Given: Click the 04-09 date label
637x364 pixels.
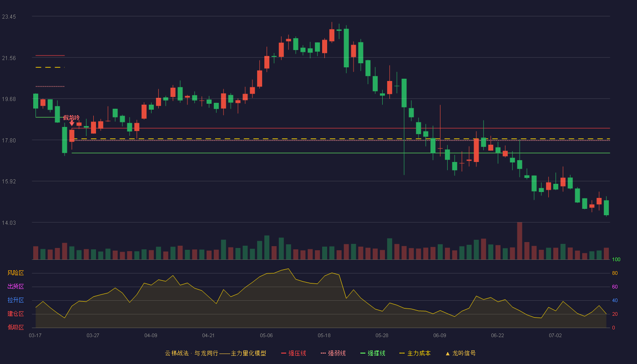Looking at the screenshot, I should click(x=151, y=335).
